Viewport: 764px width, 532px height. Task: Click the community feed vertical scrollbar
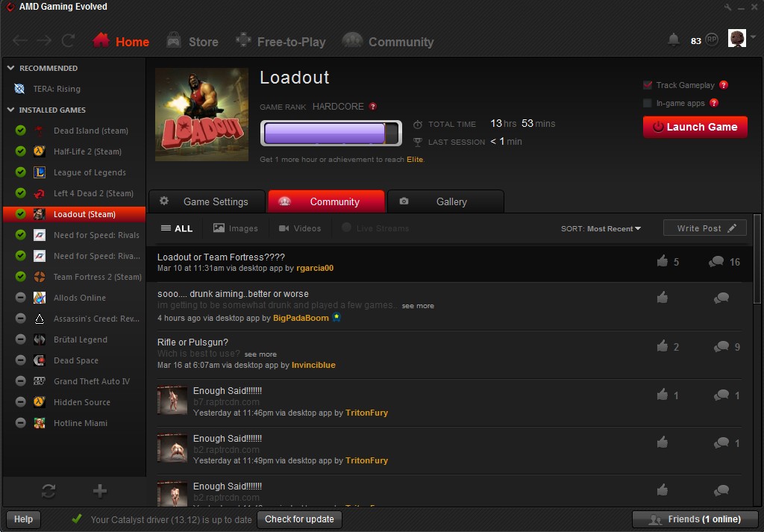pos(757,260)
